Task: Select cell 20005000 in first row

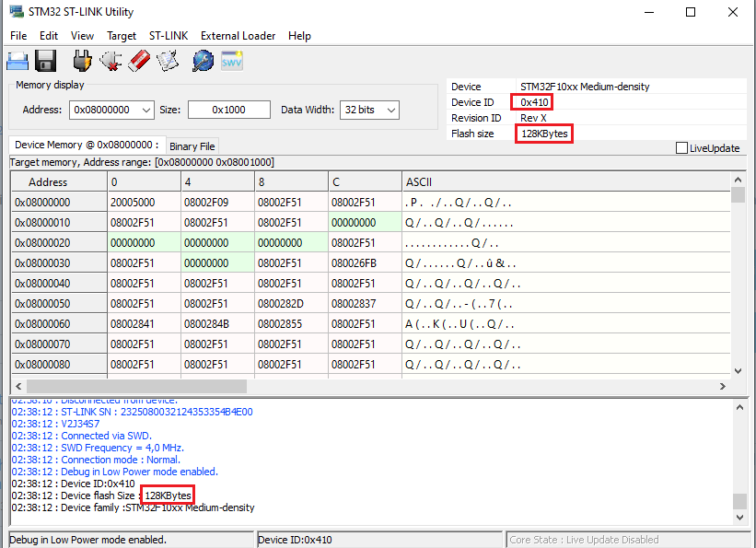Action: point(145,203)
